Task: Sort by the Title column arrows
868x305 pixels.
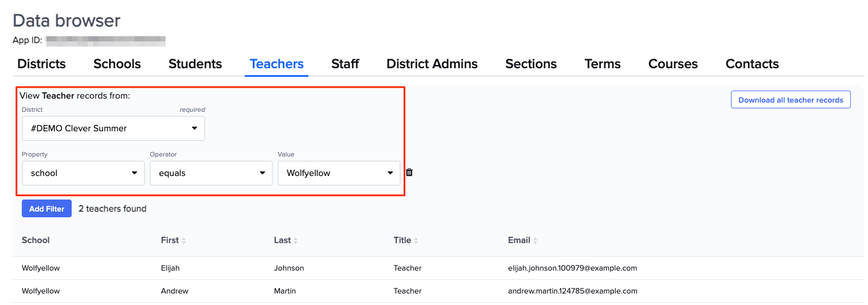Action: (x=416, y=241)
